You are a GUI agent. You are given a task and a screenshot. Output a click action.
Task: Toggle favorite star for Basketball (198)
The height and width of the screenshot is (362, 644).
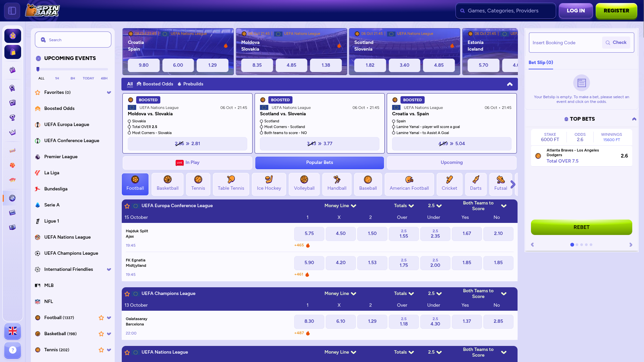tap(101, 334)
